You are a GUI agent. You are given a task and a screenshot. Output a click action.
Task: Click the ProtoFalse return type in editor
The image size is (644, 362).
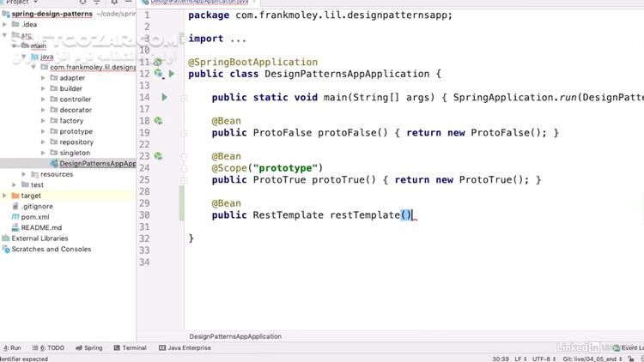pos(283,133)
